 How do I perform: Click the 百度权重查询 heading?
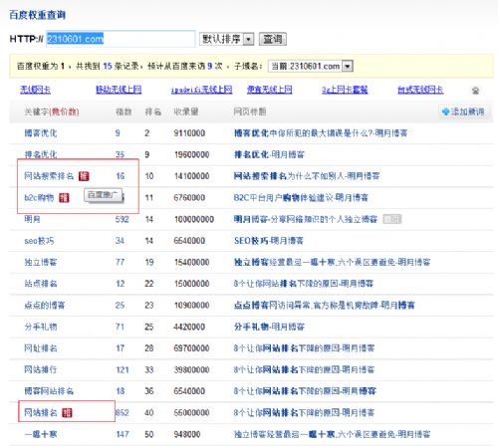tap(37, 15)
